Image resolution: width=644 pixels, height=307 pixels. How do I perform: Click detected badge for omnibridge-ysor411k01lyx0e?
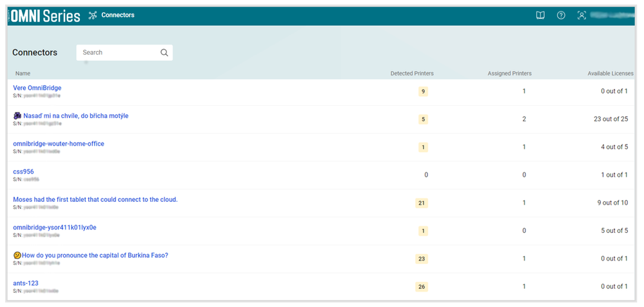click(423, 231)
